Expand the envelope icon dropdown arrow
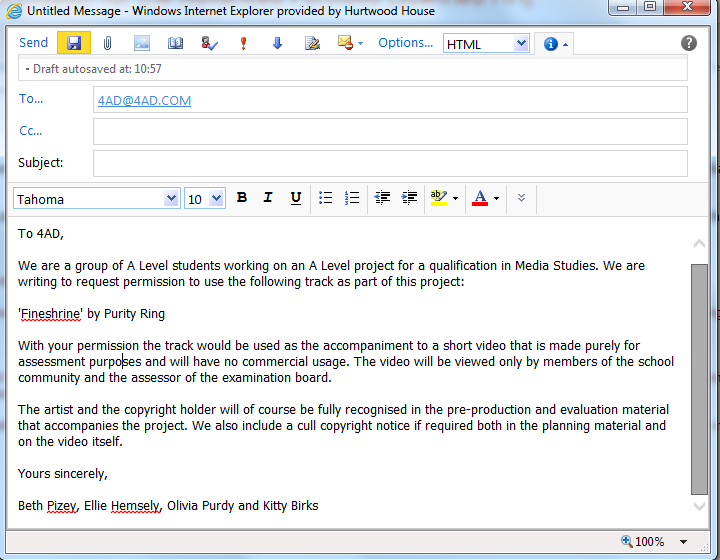Screen dimensions: 720x560 coord(360,44)
